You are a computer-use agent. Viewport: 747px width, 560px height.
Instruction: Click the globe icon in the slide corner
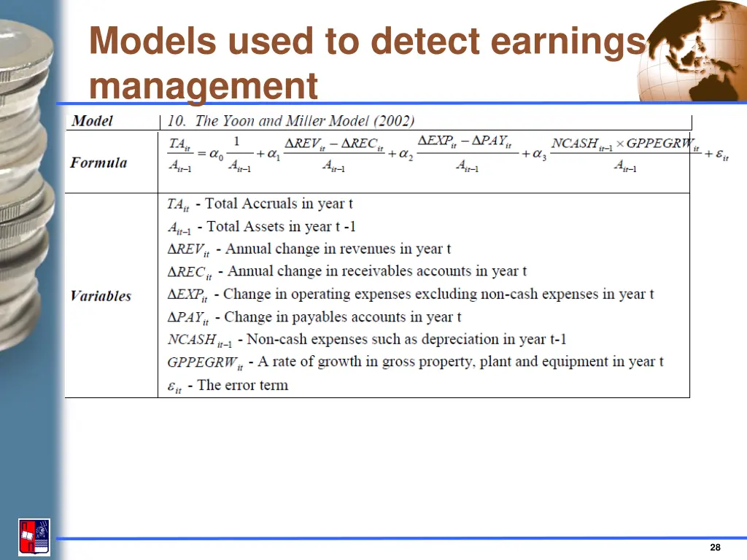(692, 52)
